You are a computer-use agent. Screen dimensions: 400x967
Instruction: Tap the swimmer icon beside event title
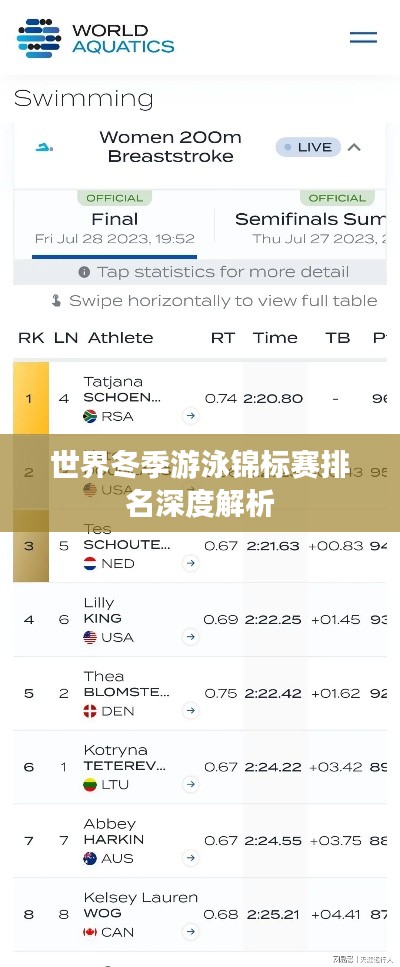click(44, 147)
